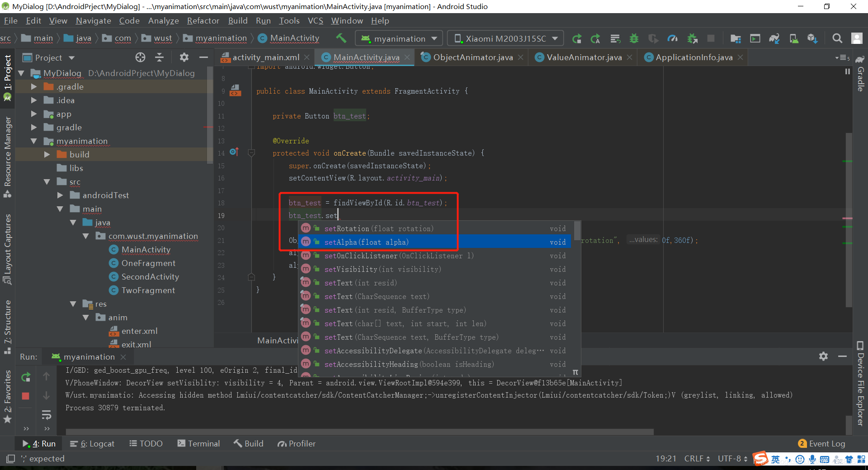Click the Run app rerun icon in toolbar
Viewport: 868px width, 470px height.
click(577, 39)
